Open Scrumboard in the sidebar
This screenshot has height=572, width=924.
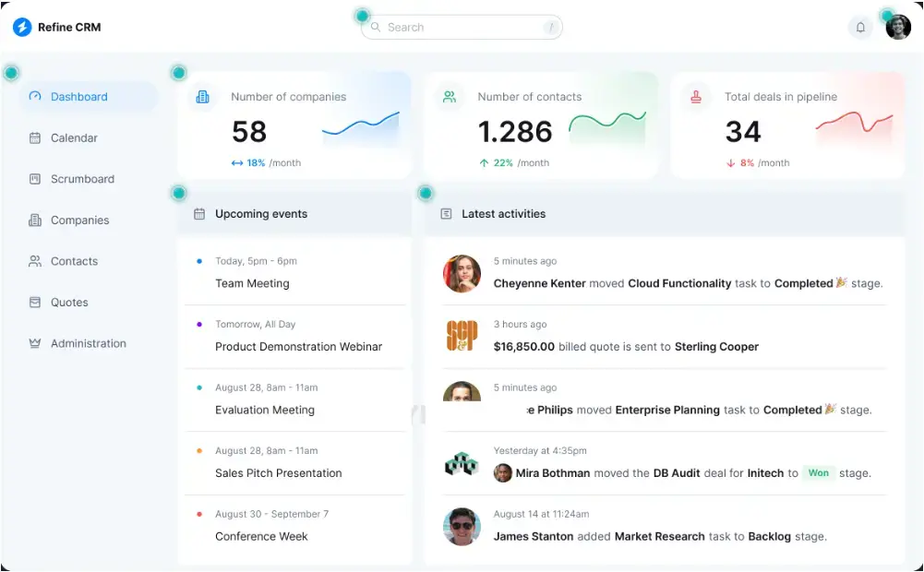coord(82,179)
